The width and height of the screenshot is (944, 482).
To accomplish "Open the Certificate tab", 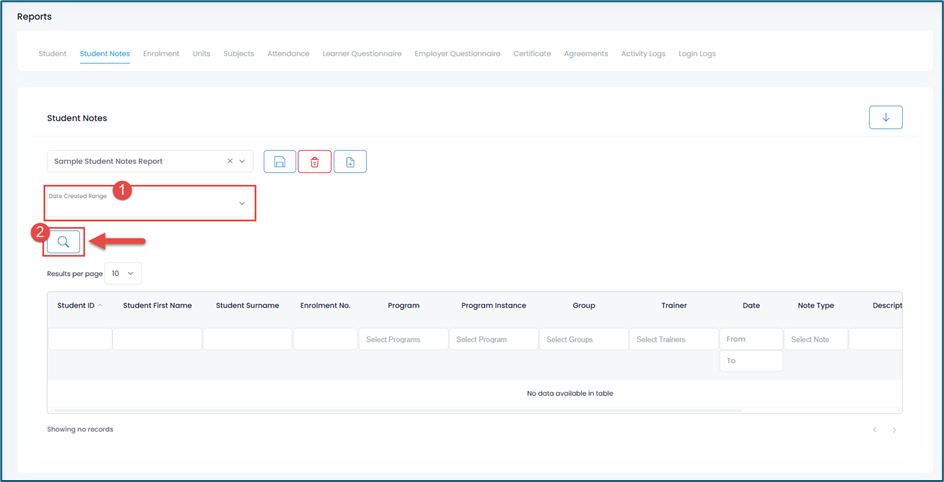I will [x=532, y=54].
